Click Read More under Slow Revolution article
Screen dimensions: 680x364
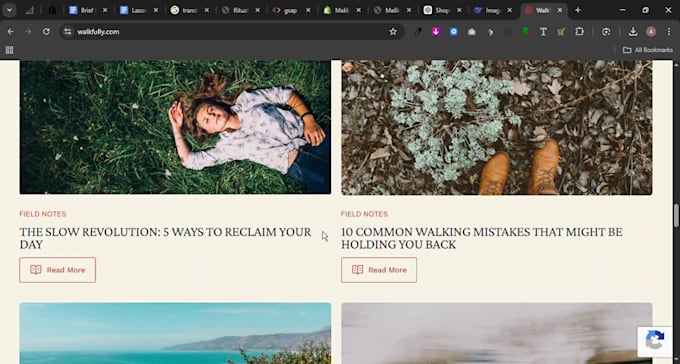[57, 270]
